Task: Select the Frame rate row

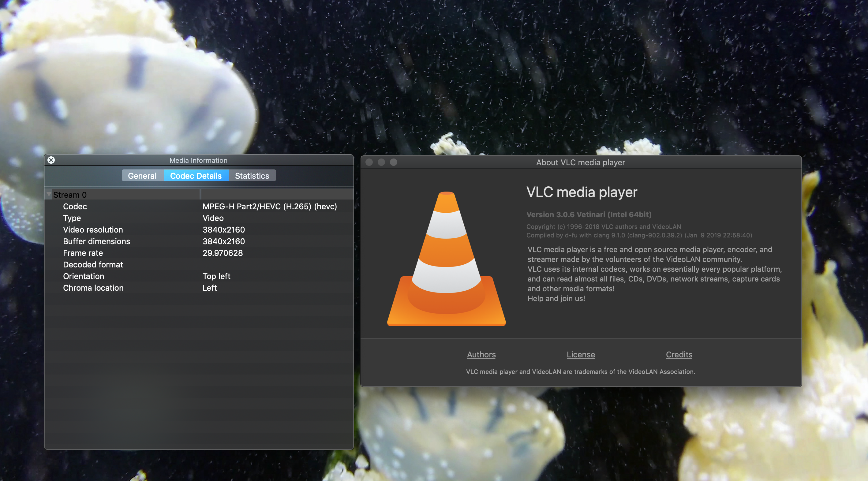Action: (x=199, y=253)
